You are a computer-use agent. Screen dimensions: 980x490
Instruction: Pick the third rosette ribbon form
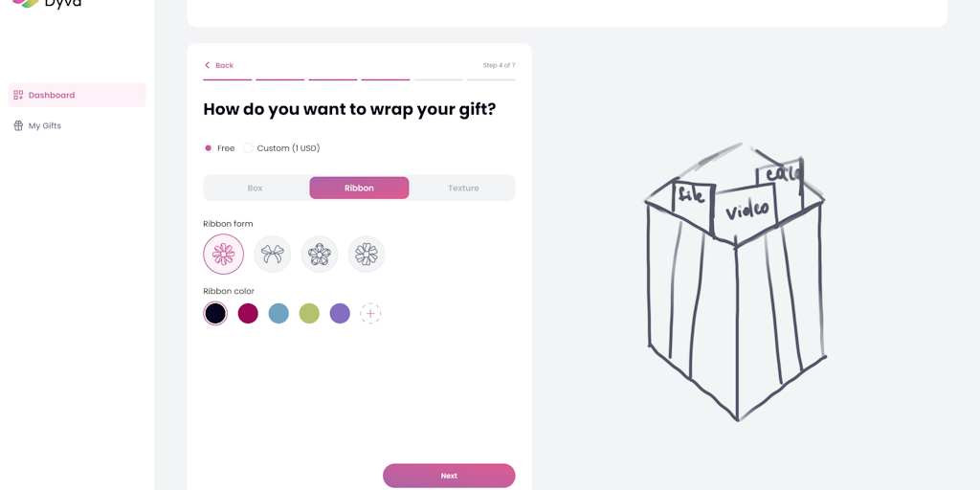coord(320,255)
